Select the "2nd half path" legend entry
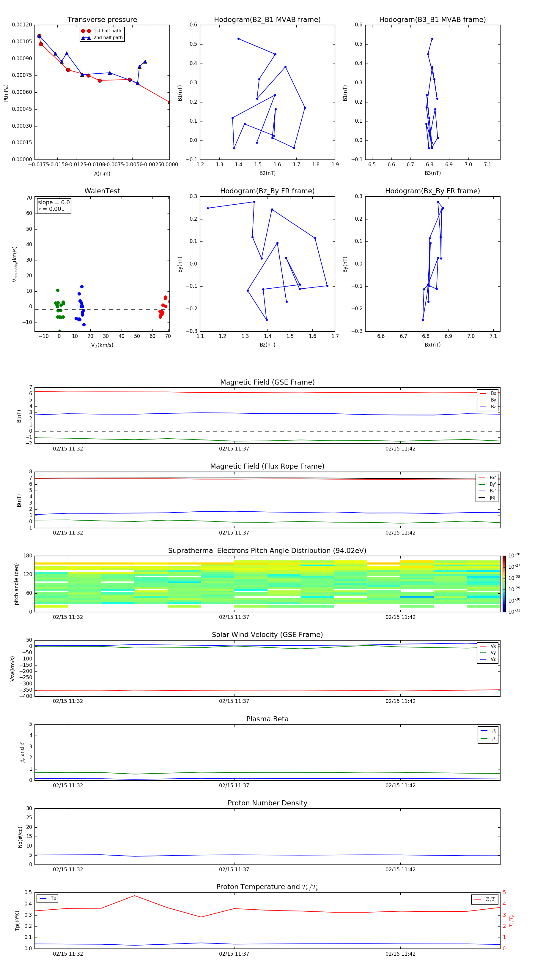 tap(102, 38)
